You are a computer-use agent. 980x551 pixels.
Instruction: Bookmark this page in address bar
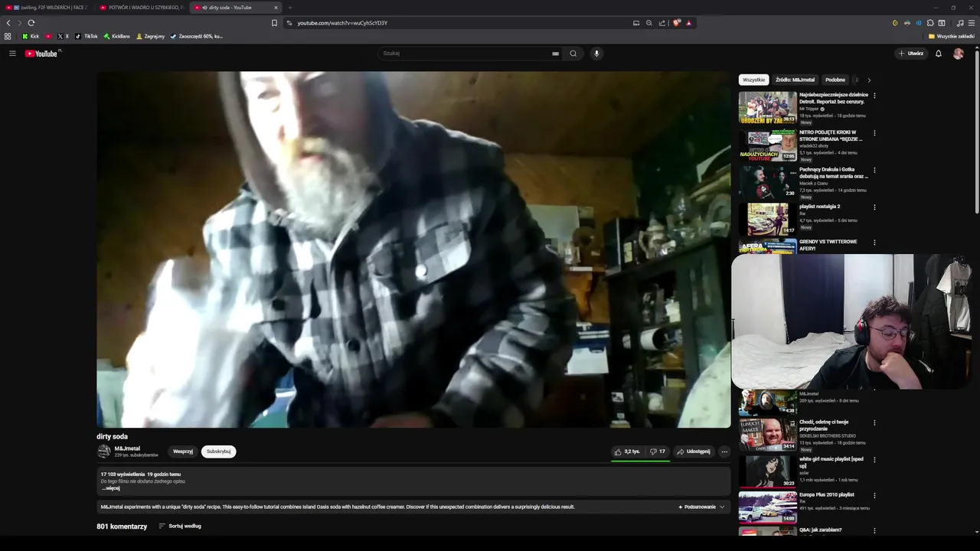coord(274,23)
